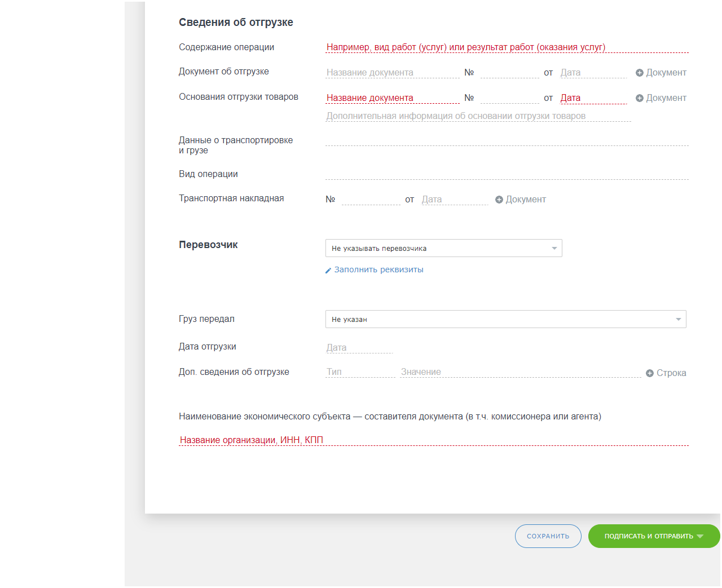The height and width of the screenshot is (588, 722).
Task: Click the plus icon for Документ об отгрузке
Action: (640, 73)
